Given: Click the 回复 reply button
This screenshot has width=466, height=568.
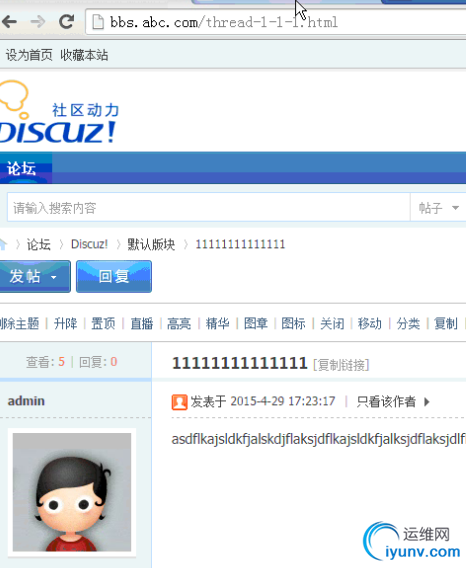Looking at the screenshot, I should (114, 276).
